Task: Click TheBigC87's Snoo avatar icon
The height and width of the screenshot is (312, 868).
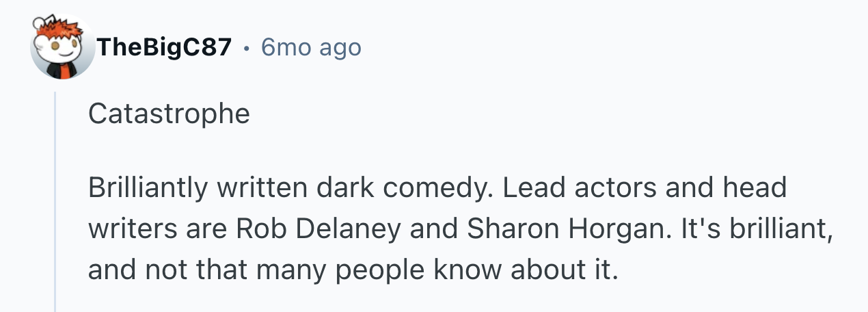Action: click(63, 48)
